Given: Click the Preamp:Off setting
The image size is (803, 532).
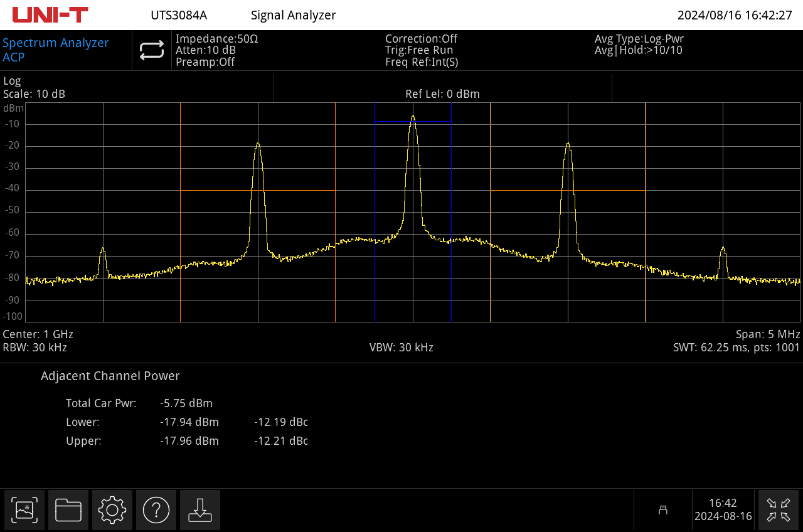Looking at the screenshot, I should point(205,62).
